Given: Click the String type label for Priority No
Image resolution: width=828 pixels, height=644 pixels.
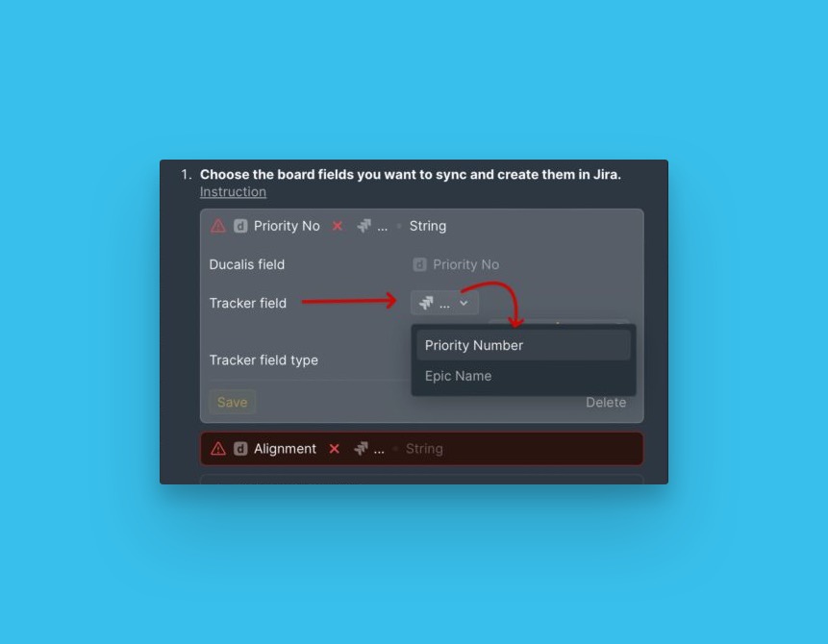Looking at the screenshot, I should tap(428, 226).
